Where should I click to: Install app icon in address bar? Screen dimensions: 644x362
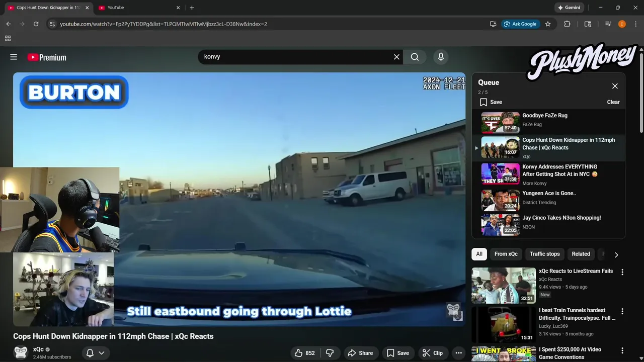[493, 24]
